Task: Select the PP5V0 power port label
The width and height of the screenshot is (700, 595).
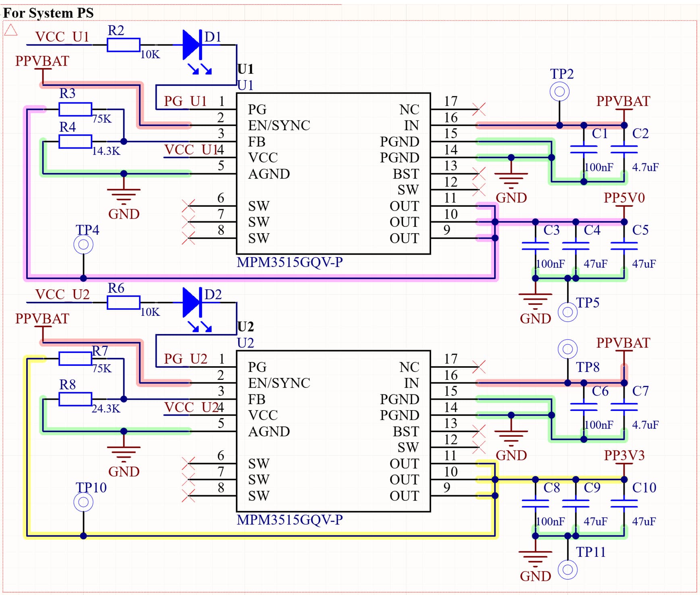Action: [624, 198]
